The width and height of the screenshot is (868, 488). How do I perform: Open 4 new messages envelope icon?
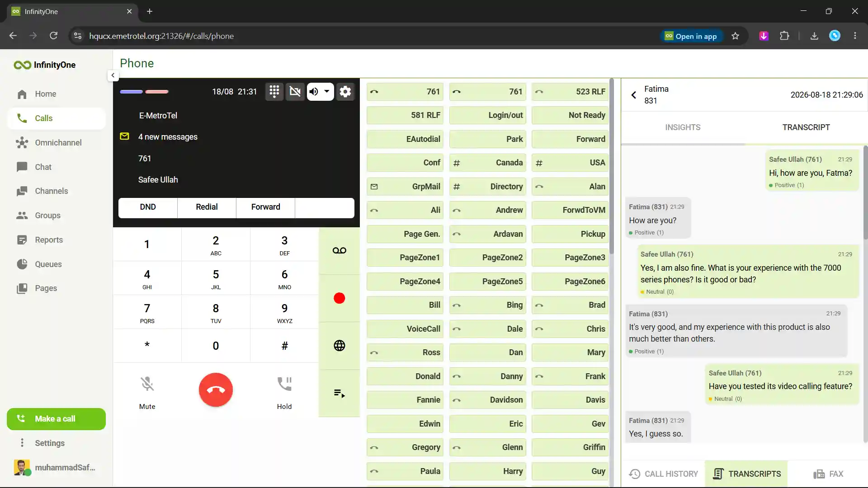tap(124, 136)
